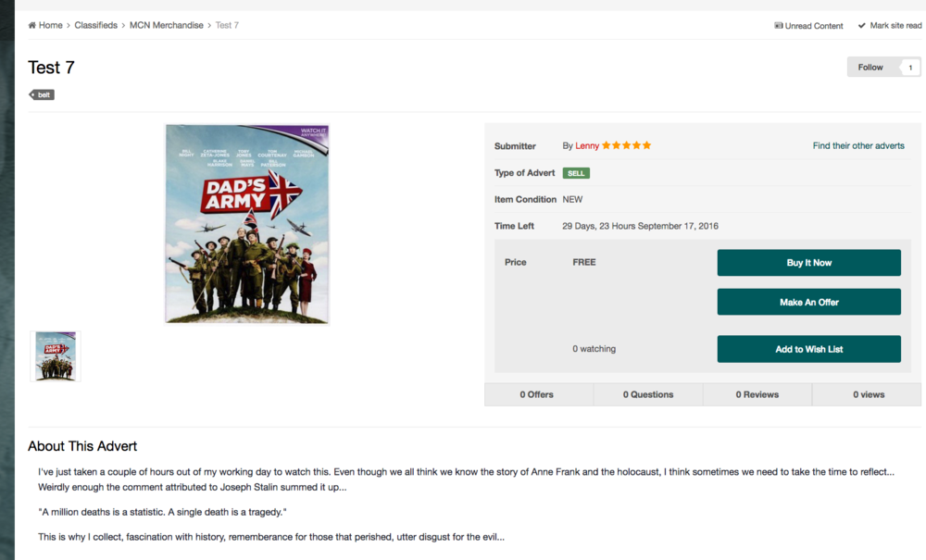Go to MCN Merchandise breadcrumb
The width and height of the screenshot is (926, 560).
(167, 25)
